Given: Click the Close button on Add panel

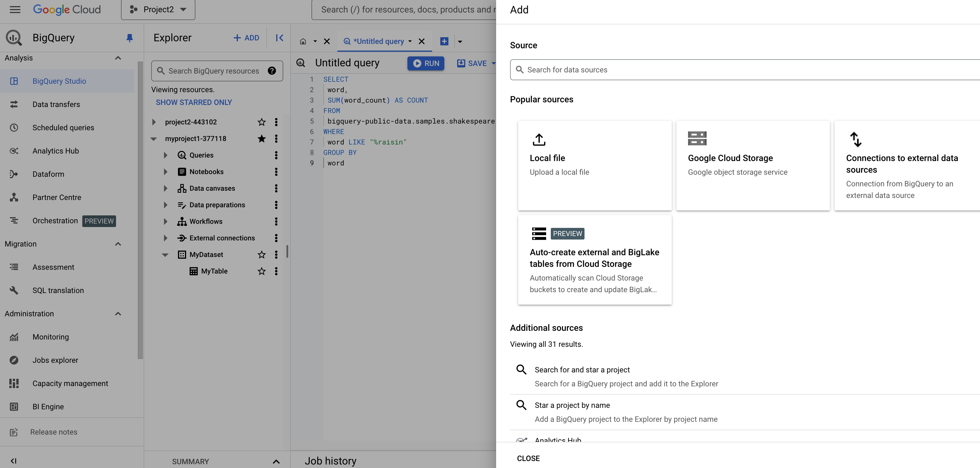Looking at the screenshot, I should [x=528, y=457].
